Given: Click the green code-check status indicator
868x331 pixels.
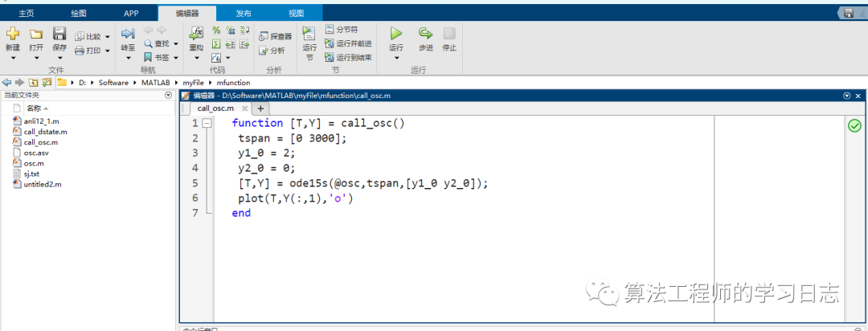Looking at the screenshot, I should (854, 125).
